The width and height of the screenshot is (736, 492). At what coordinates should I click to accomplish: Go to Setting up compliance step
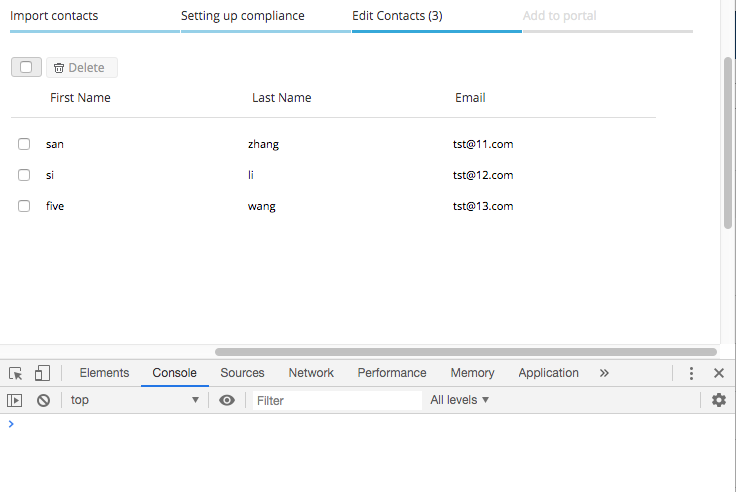pyautogui.click(x=243, y=16)
